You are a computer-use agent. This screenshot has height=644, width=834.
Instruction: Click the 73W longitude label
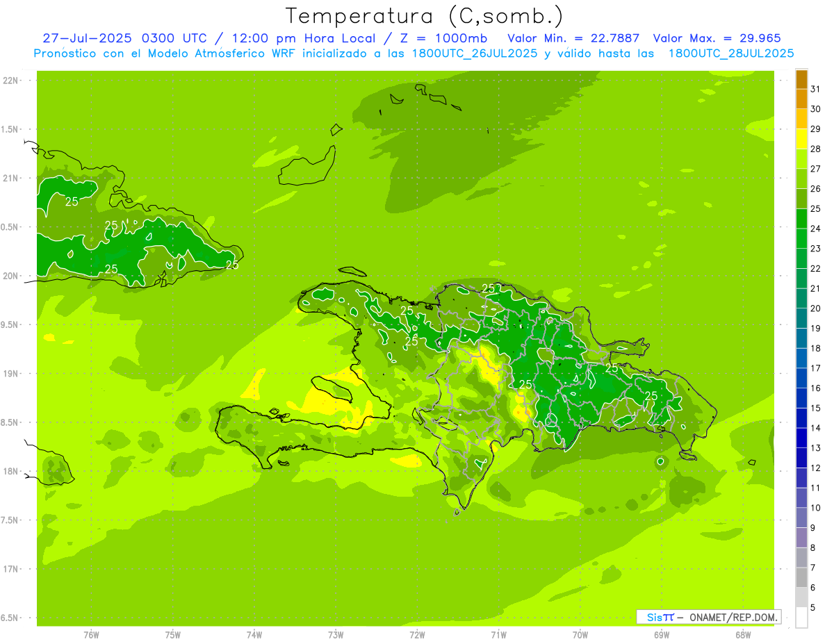[336, 635]
